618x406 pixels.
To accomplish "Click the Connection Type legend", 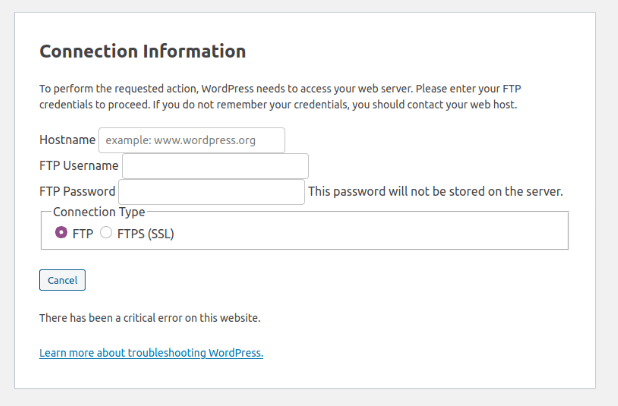I will pyautogui.click(x=99, y=212).
